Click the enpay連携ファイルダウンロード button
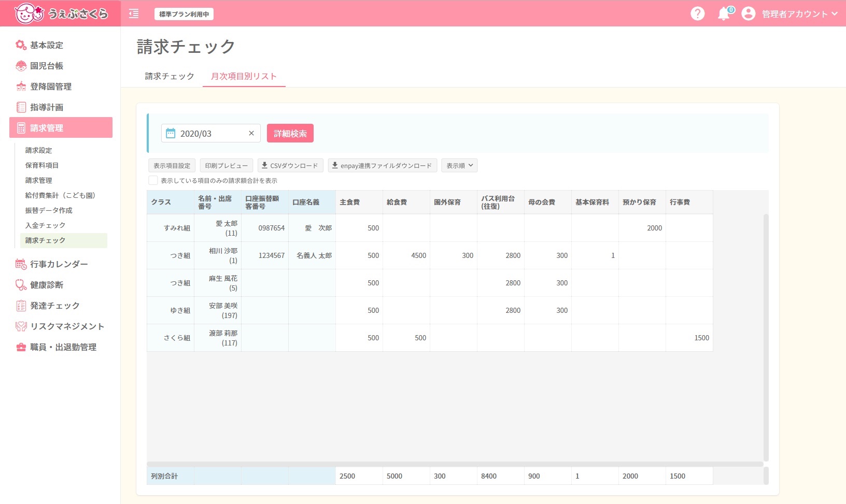This screenshot has width=846, height=504. (383, 165)
